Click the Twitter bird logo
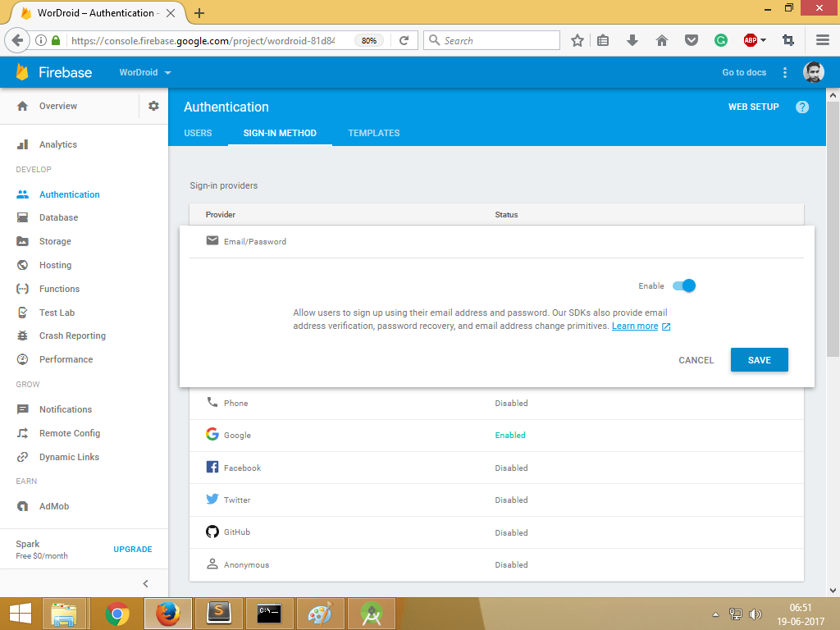 point(212,500)
